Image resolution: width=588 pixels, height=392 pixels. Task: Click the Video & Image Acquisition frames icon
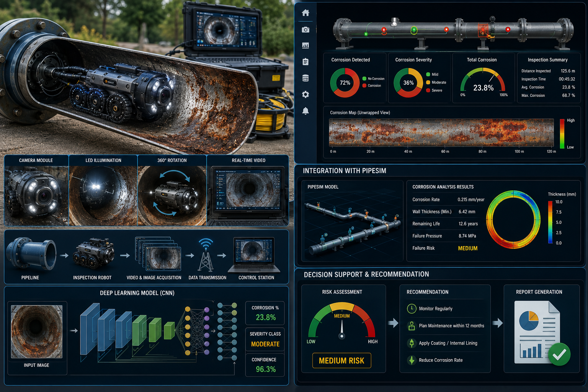158,254
